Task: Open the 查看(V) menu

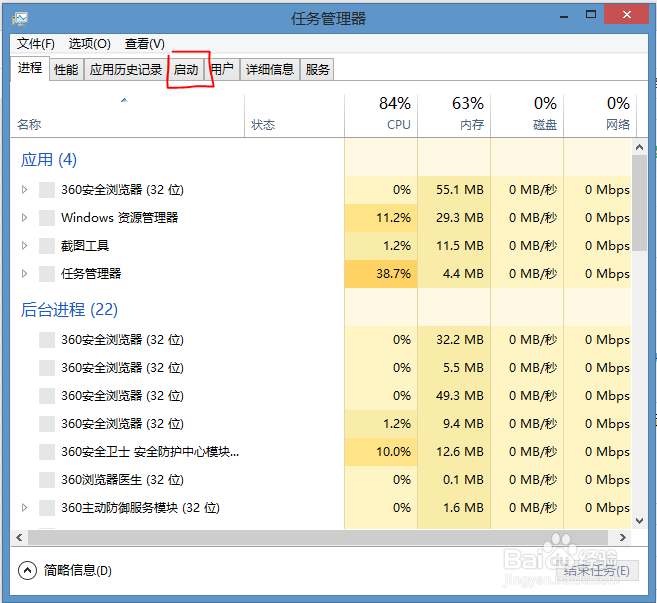Action: (x=145, y=44)
